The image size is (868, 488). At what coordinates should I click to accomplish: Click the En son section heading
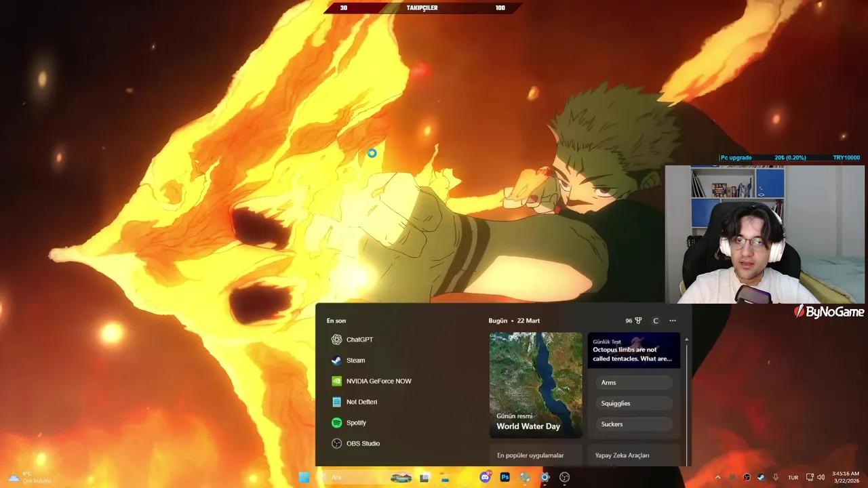pyautogui.click(x=336, y=321)
